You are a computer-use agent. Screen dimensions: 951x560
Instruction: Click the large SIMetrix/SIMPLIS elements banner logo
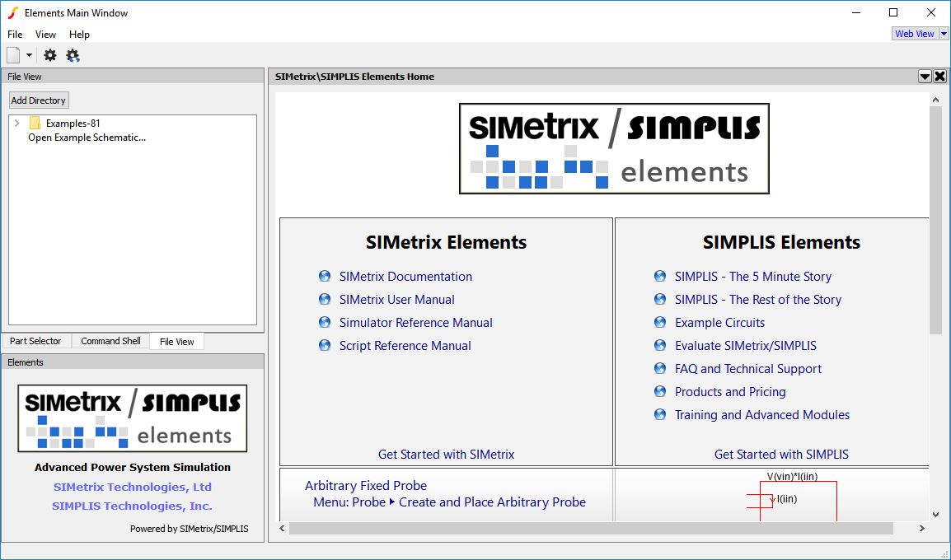click(615, 148)
